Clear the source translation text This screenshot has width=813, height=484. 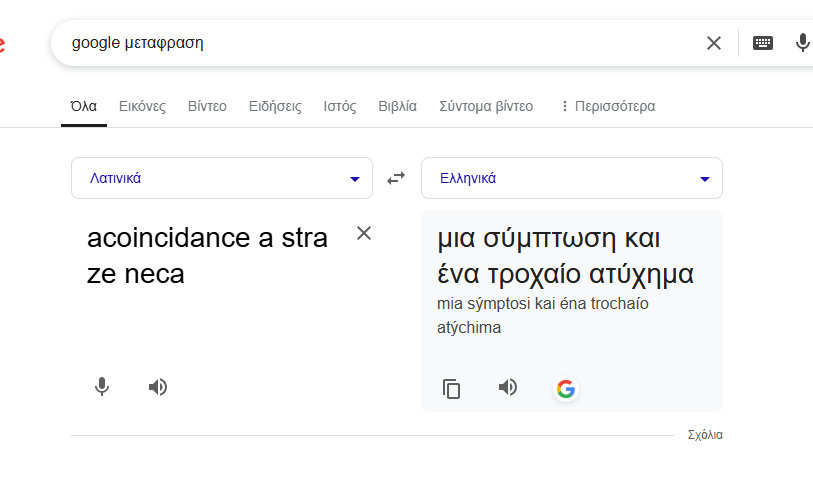[x=364, y=233]
